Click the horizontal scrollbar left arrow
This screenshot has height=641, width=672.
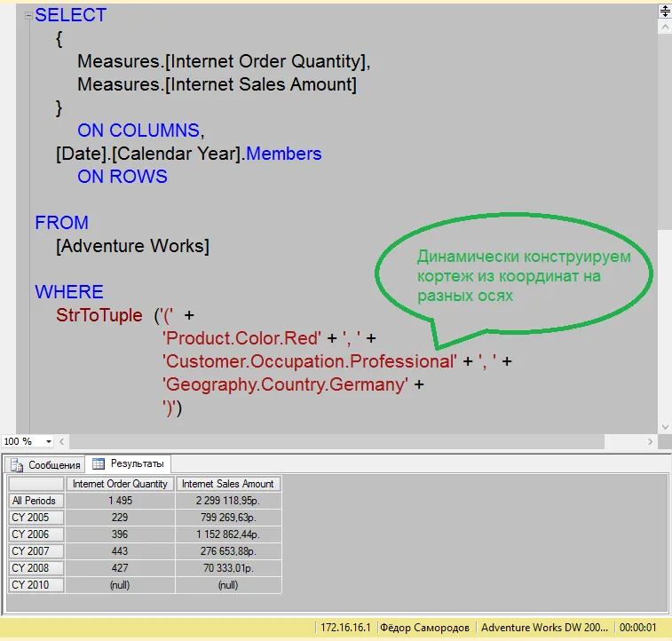click(x=63, y=441)
